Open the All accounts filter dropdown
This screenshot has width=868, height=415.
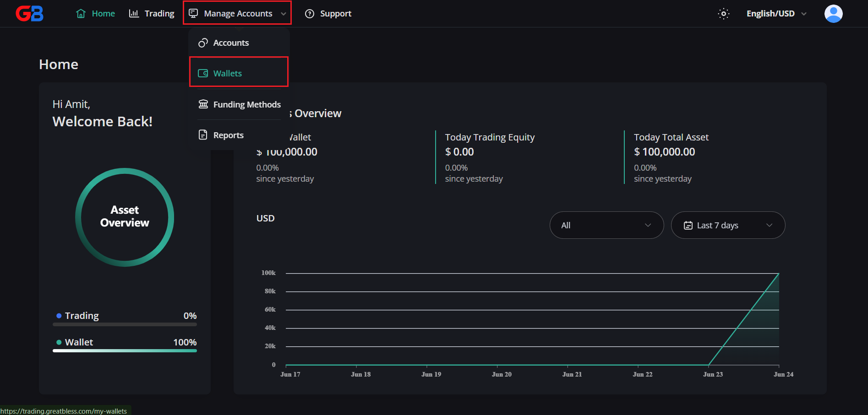(607, 225)
